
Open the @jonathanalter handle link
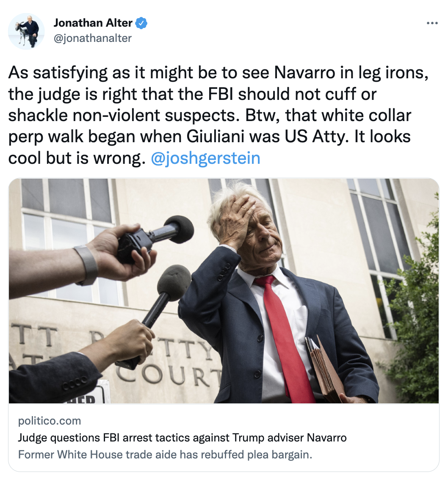click(x=92, y=38)
